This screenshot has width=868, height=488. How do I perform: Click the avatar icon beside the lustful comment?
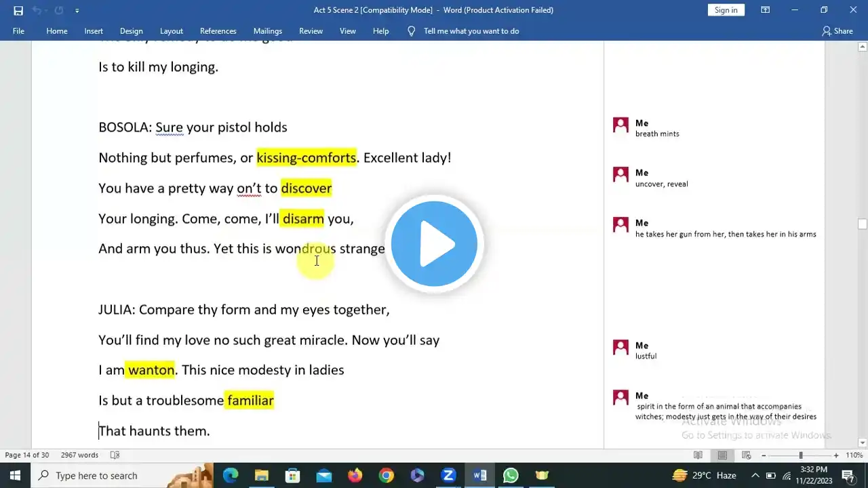coord(620,348)
